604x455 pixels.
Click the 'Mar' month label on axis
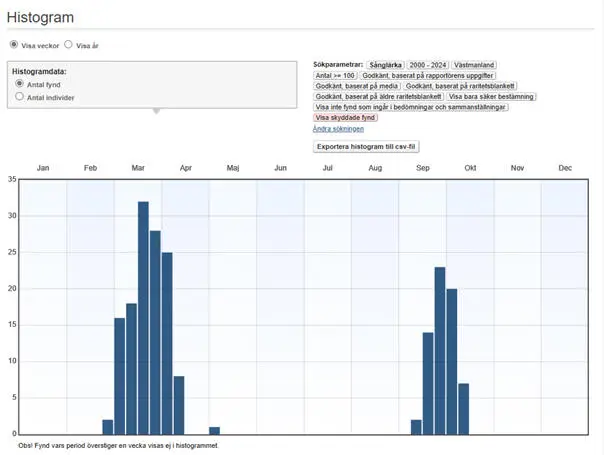point(138,168)
